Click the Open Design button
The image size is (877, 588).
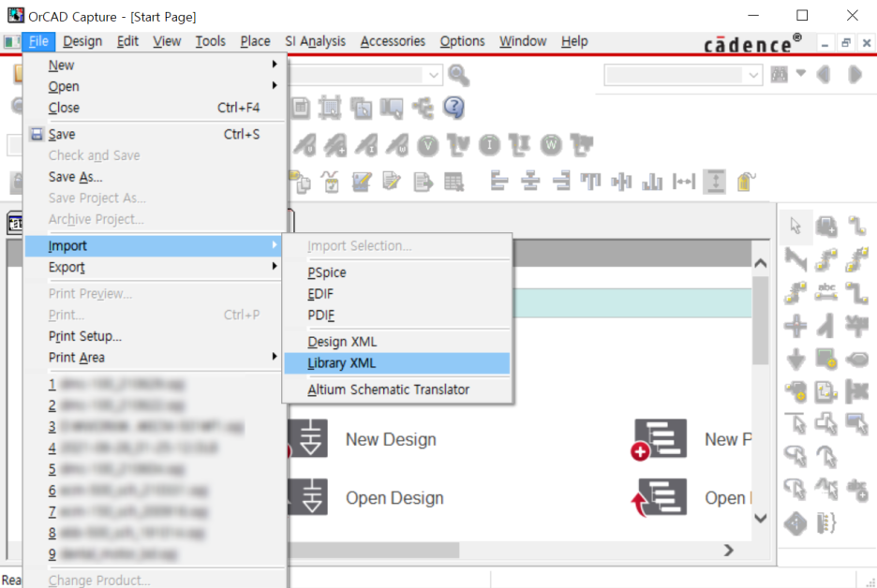[394, 498]
